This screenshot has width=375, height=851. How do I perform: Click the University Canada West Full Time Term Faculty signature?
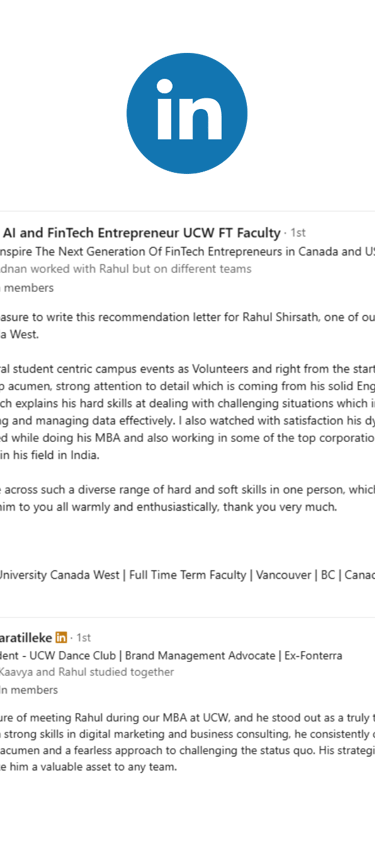(x=187, y=575)
